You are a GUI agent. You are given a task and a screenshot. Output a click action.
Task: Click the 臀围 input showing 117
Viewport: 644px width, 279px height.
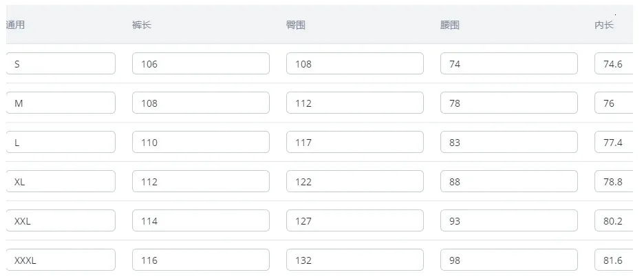(x=355, y=142)
